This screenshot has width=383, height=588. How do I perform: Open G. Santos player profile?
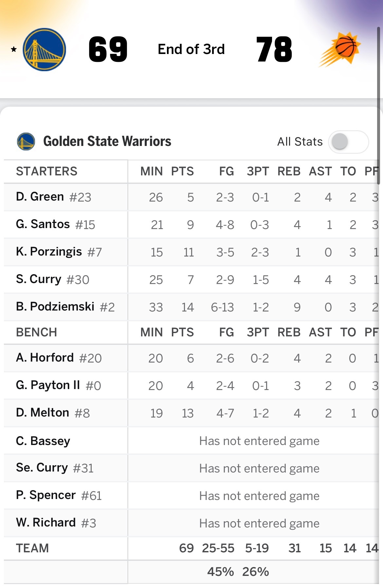coord(43,224)
